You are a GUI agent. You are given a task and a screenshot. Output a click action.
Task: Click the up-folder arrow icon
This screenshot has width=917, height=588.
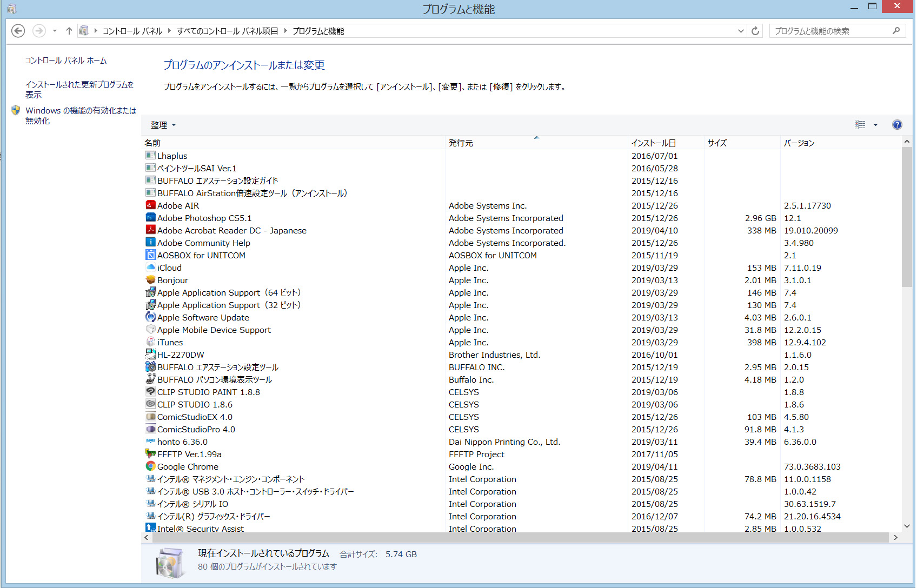(69, 31)
